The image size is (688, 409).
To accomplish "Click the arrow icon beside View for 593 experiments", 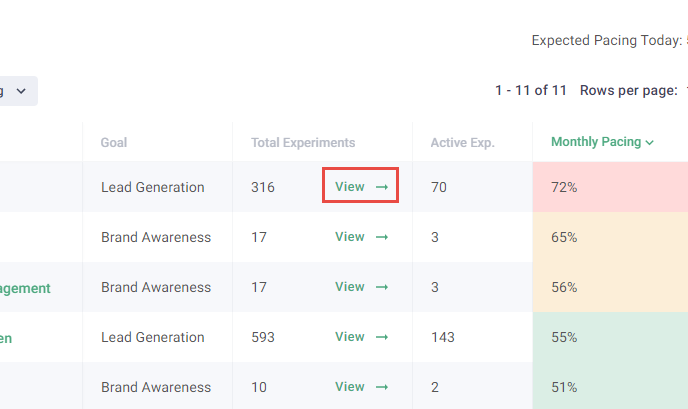I will point(381,337).
